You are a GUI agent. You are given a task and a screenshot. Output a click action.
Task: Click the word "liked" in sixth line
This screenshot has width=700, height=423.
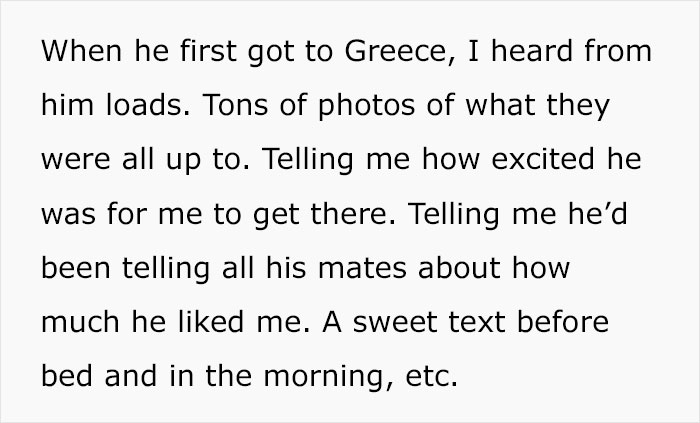pos(211,322)
